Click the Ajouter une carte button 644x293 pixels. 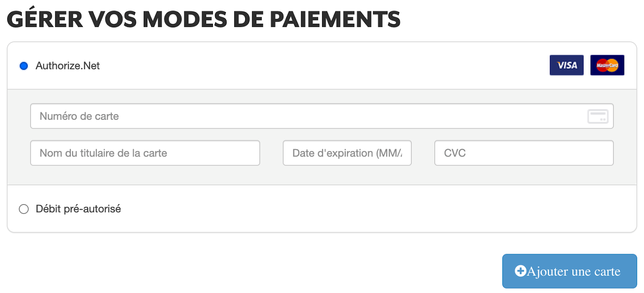[x=570, y=271]
